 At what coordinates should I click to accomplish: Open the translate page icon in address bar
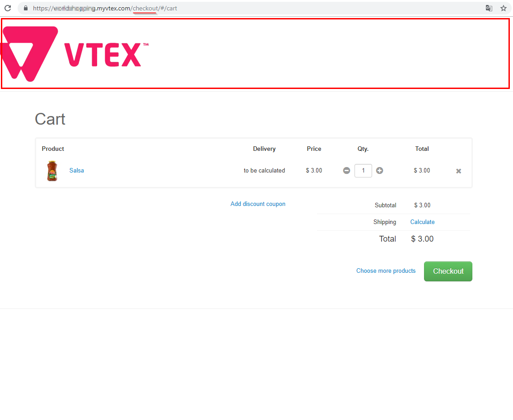coord(489,8)
